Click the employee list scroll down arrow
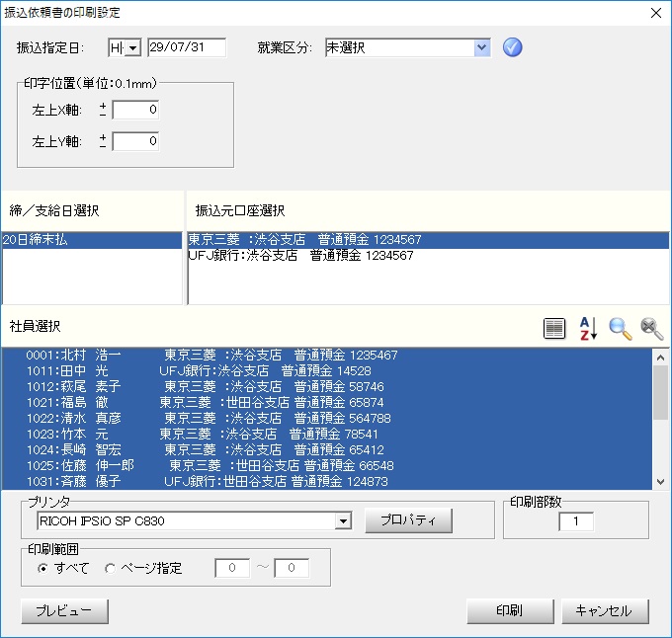The image size is (672, 638). click(x=660, y=482)
